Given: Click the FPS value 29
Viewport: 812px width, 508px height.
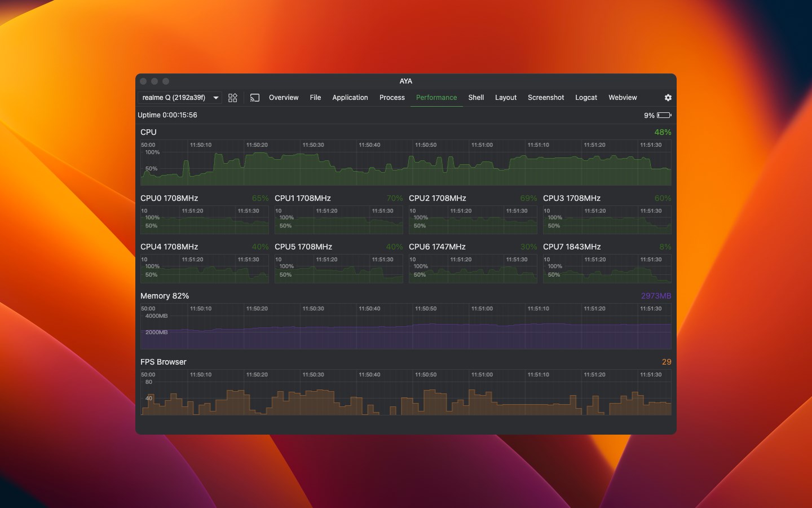Looking at the screenshot, I should [667, 362].
